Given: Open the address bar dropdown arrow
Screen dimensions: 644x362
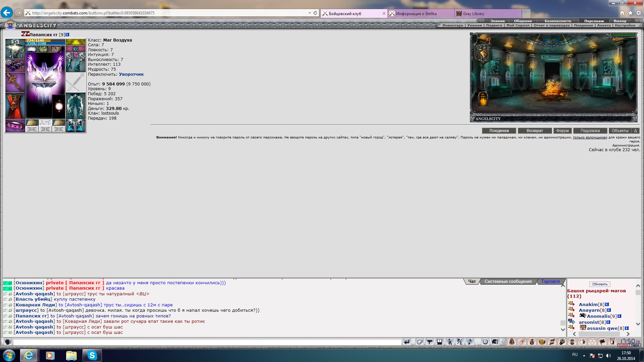Looking at the screenshot, I should 310,13.
